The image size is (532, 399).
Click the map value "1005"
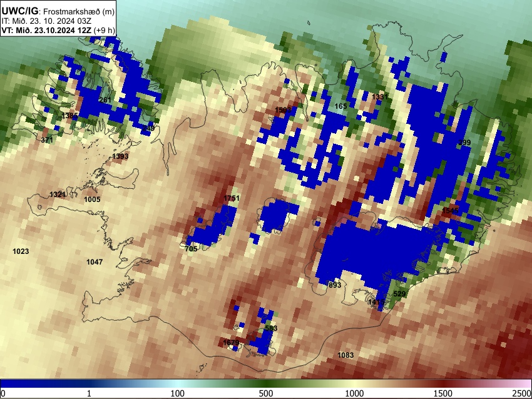point(92,199)
